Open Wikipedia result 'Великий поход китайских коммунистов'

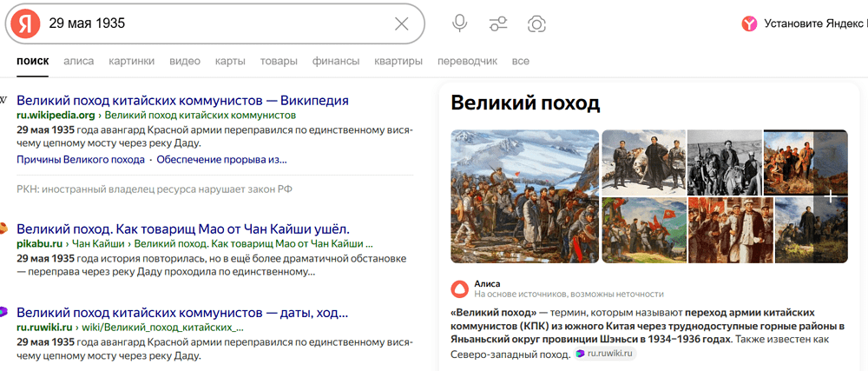(182, 101)
